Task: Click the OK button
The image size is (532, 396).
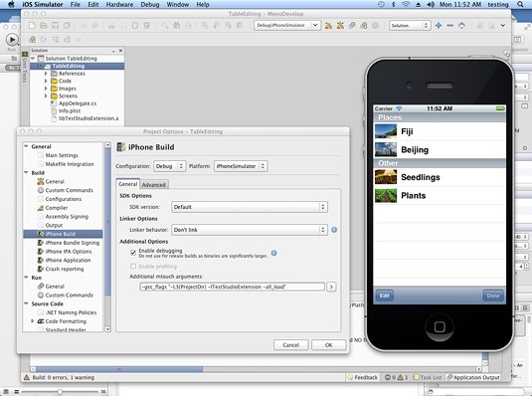Action: [x=328, y=345]
